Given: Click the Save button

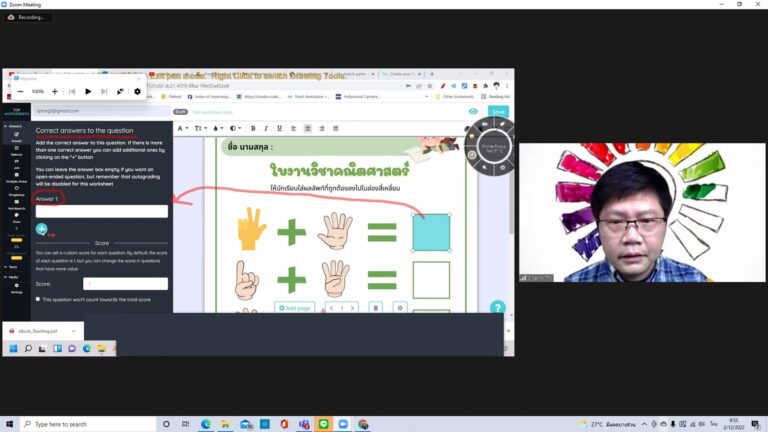Looking at the screenshot, I should 498,112.
